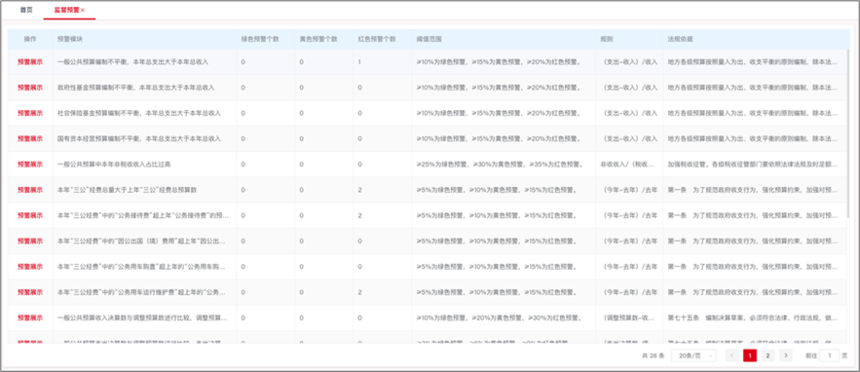860x372 pixels.
Task: Select module text about 公务用车购置
Action: [x=143, y=267]
